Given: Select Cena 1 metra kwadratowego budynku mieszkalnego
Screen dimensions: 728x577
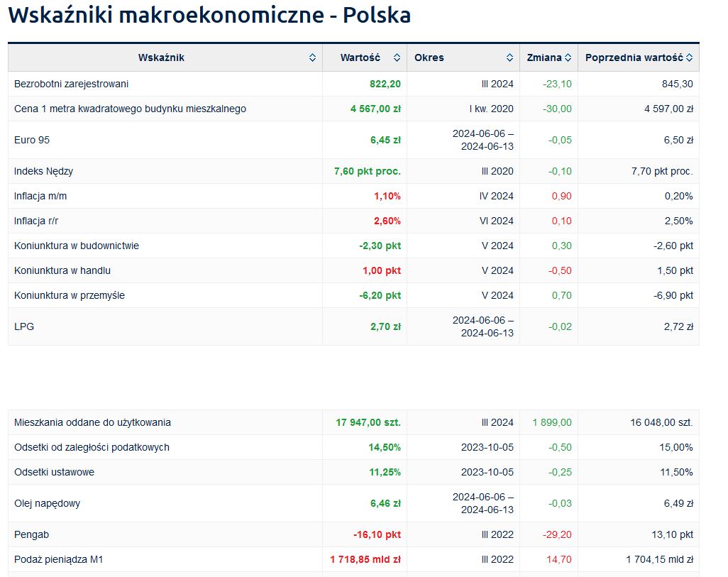Looking at the screenshot, I should (130, 109).
